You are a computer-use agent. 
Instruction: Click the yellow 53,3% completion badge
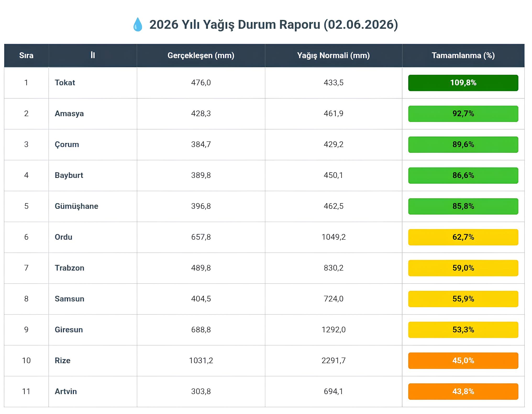463,330
